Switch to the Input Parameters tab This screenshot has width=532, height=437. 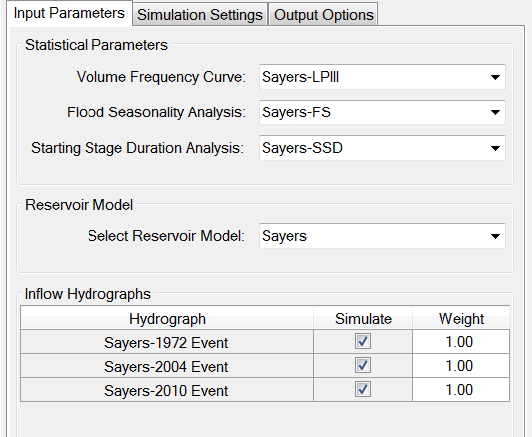point(69,14)
